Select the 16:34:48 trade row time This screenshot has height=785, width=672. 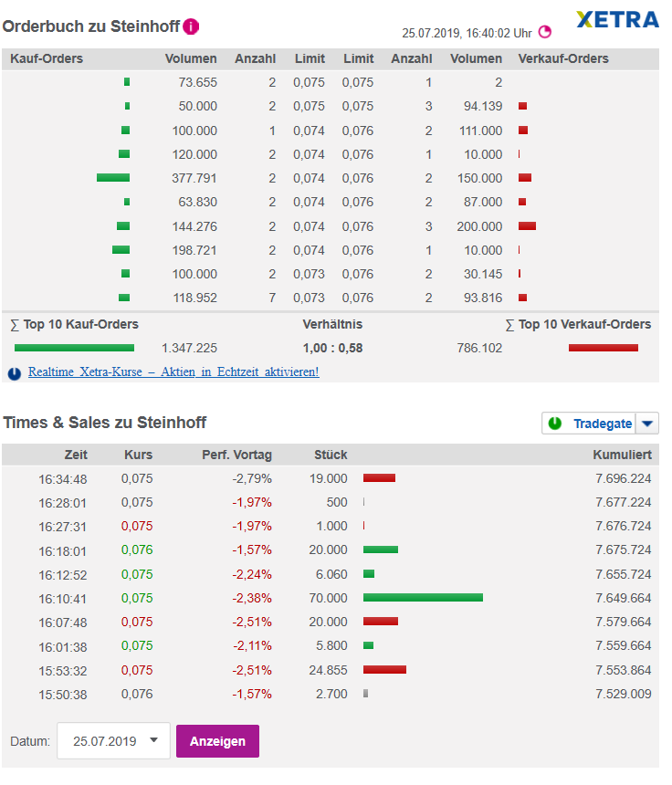tap(63, 478)
